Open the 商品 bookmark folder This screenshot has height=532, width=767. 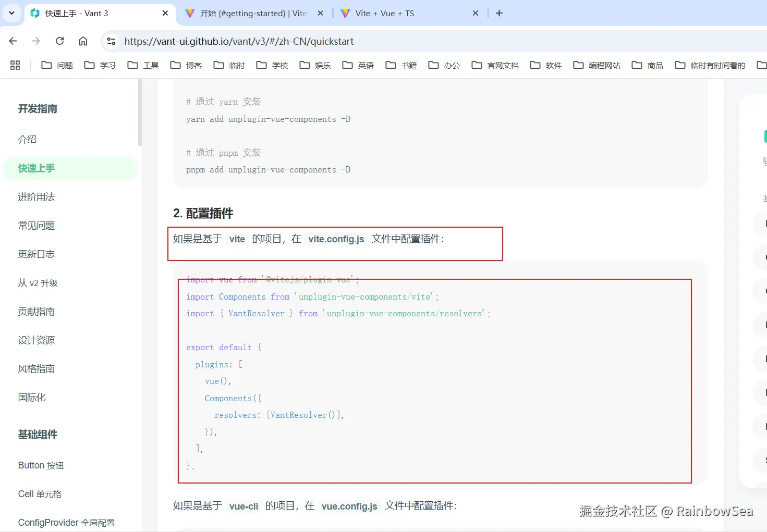pos(648,65)
